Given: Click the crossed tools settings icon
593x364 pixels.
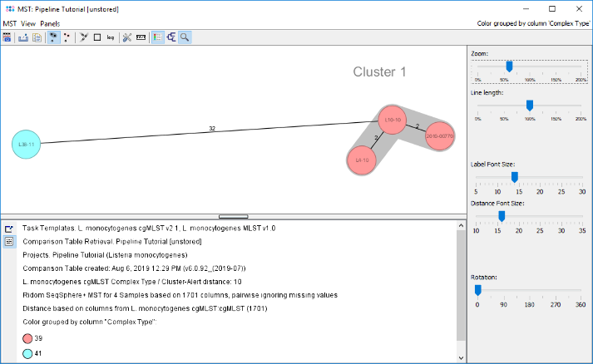Looking at the screenshot, I should pos(126,37).
